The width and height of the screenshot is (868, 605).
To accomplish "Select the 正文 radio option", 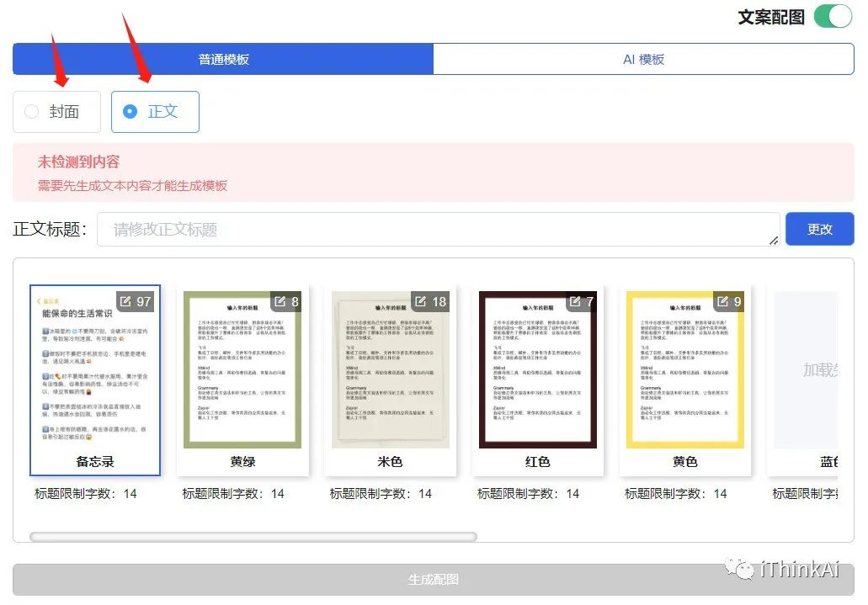I will [x=155, y=110].
